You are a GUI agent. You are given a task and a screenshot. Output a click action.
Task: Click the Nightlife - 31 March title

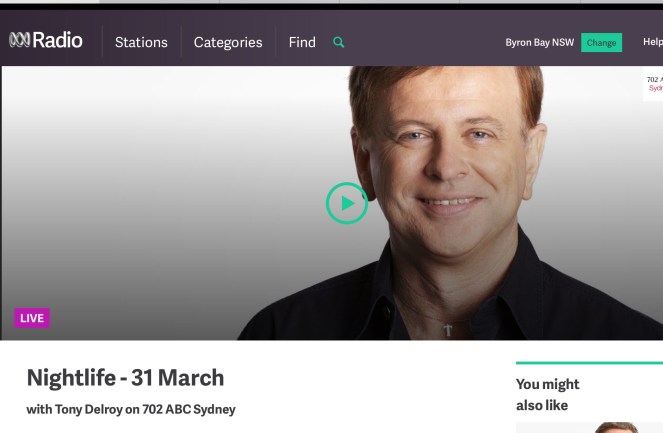[x=125, y=378]
